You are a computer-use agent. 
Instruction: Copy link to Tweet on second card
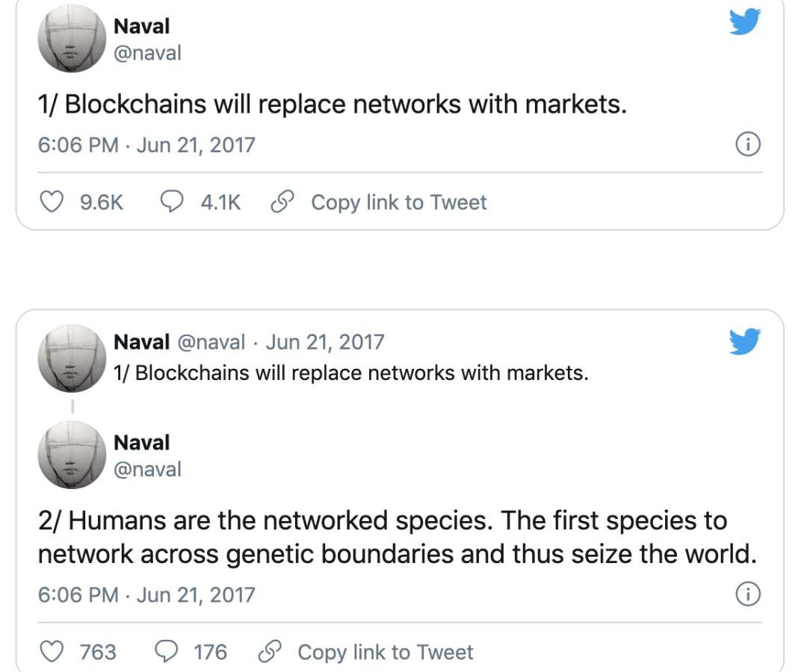385,653
